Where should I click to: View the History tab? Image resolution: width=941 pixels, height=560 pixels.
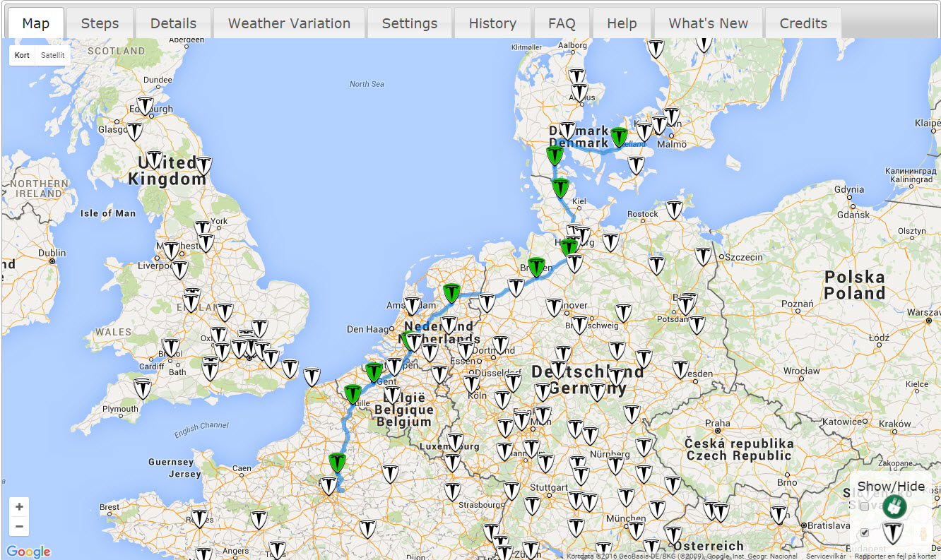click(492, 23)
